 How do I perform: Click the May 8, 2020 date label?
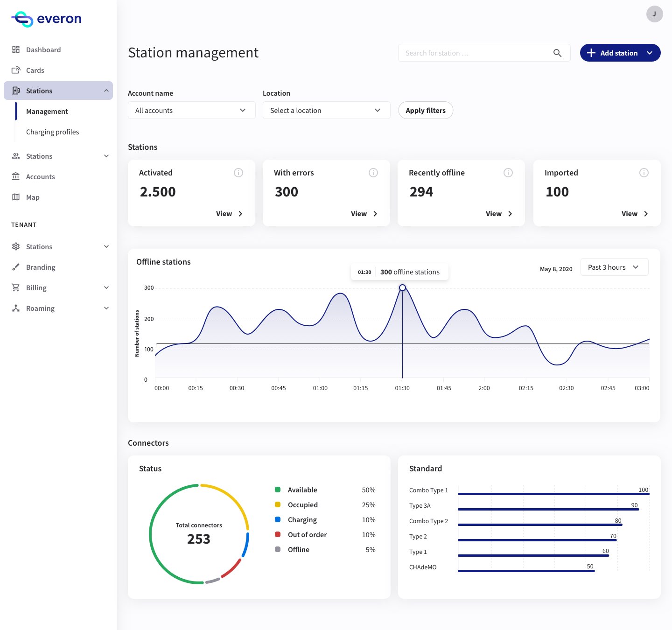tap(556, 269)
